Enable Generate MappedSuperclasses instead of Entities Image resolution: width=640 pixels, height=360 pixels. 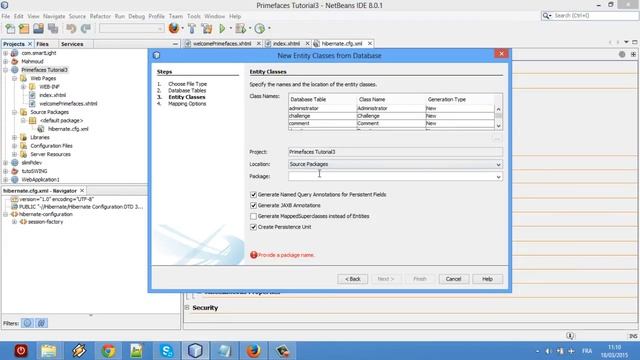(253, 216)
